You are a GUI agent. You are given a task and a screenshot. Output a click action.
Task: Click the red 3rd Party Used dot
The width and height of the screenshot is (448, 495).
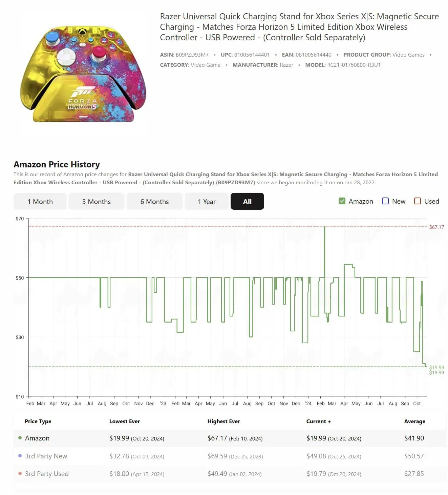pos(20,474)
